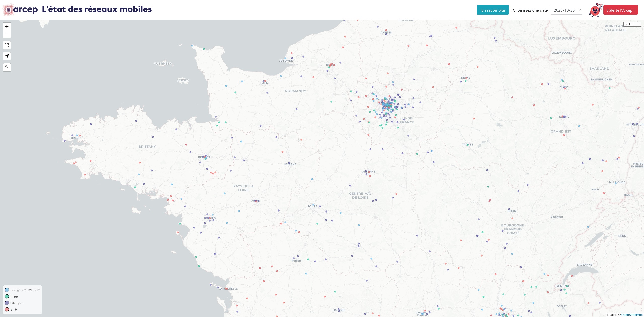Click the Orange legend label
644x317 pixels.
pos(16,303)
